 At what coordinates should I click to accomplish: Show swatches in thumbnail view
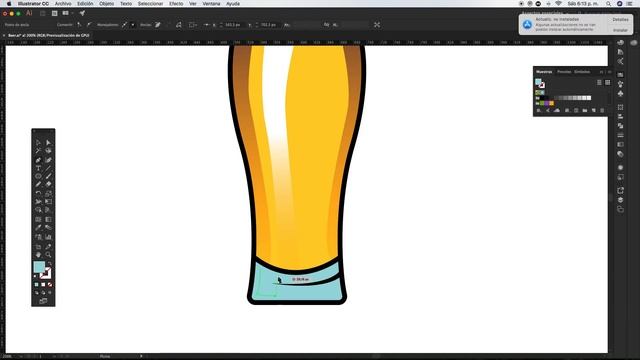[x=607, y=82]
